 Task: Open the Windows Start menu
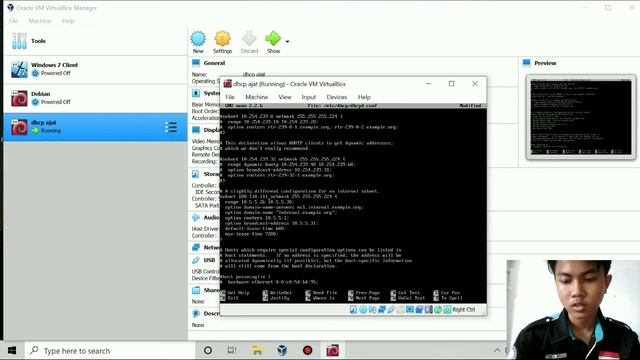(x=12, y=350)
